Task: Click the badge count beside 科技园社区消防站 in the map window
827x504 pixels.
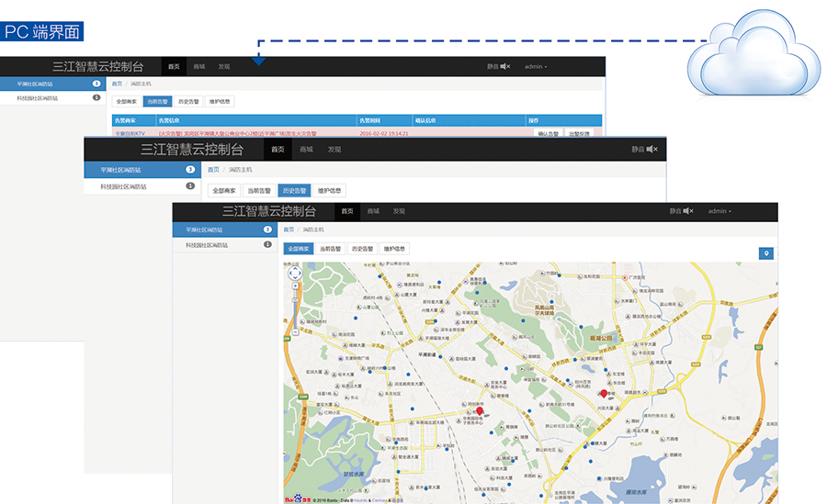Action: pyautogui.click(x=267, y=245)
